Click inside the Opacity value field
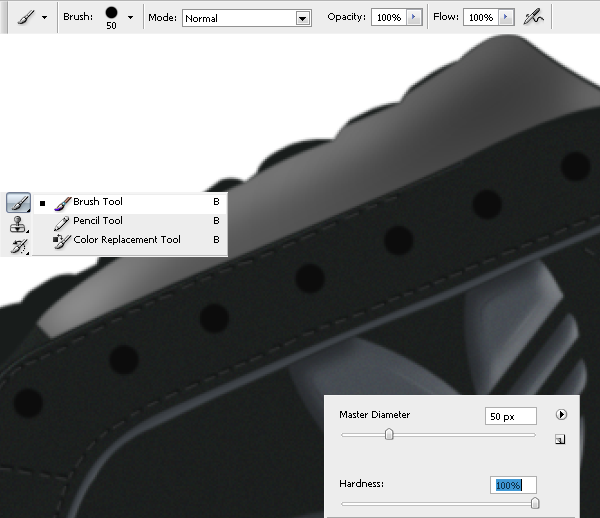The image size is (600, 518). pos(389,17)
